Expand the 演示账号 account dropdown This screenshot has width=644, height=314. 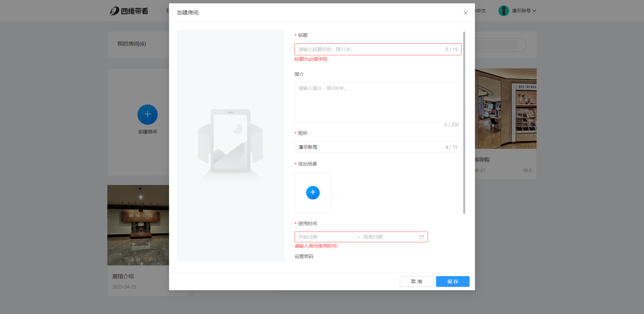tap(534, 11)
